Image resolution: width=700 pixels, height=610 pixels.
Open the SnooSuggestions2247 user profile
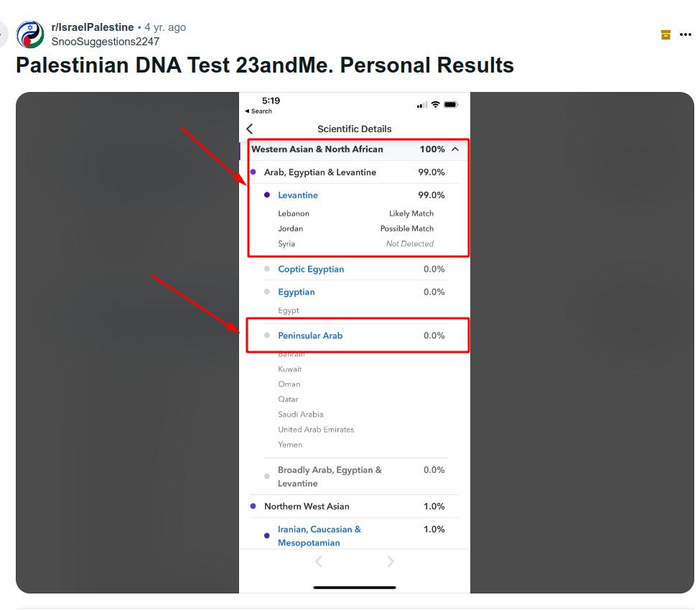tap(106, 41)
